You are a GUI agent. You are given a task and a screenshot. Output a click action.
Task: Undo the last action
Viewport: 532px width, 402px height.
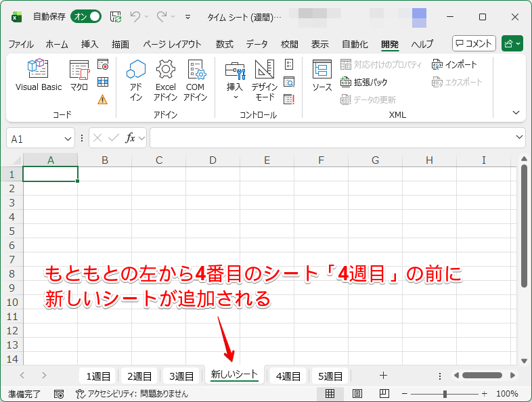135,17
